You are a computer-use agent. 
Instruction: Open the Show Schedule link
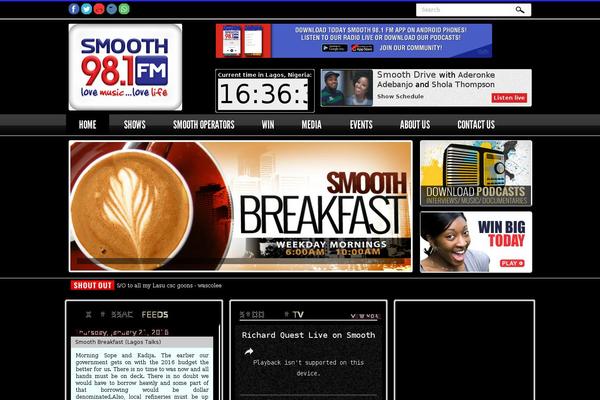[400, 96]
